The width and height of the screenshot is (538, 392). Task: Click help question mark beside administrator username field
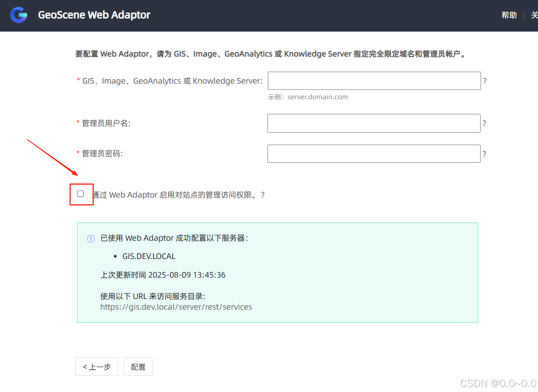(x=484, y=123)
